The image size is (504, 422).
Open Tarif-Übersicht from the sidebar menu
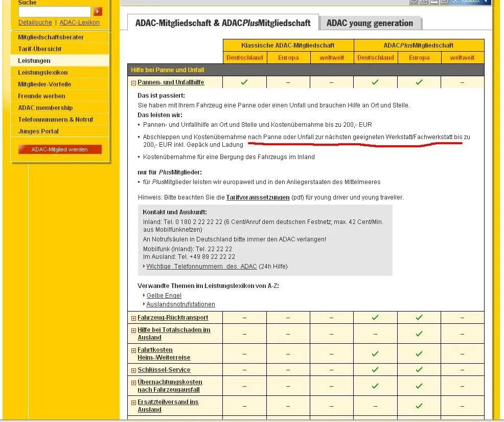[40, 49]
